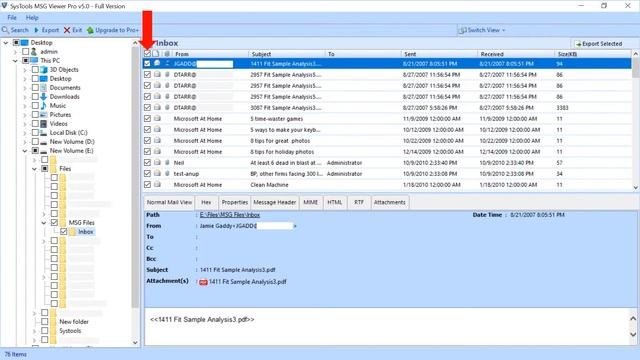
Task: Click the 3D Objects folder icon
Action: (x=44, y=70)
